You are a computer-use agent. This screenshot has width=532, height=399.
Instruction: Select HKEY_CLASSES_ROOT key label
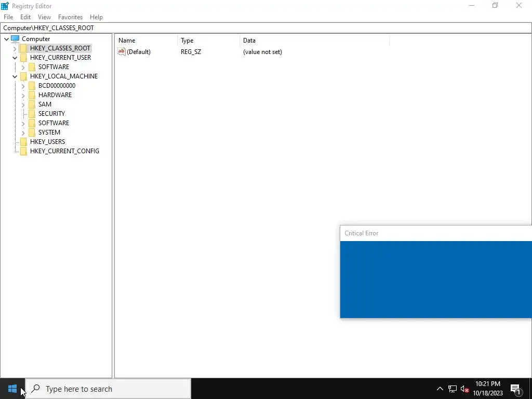(x=60, y=48)
